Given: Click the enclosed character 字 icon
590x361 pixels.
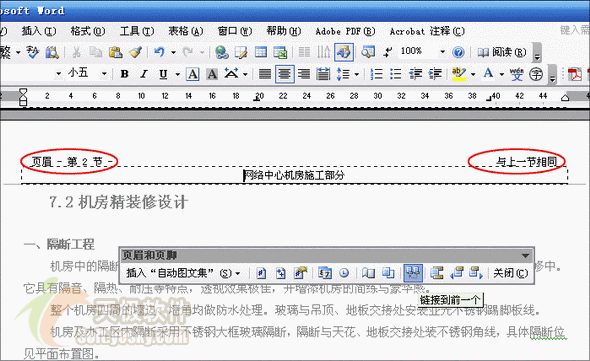Looking at the screenshot, I should pos(536,74).
